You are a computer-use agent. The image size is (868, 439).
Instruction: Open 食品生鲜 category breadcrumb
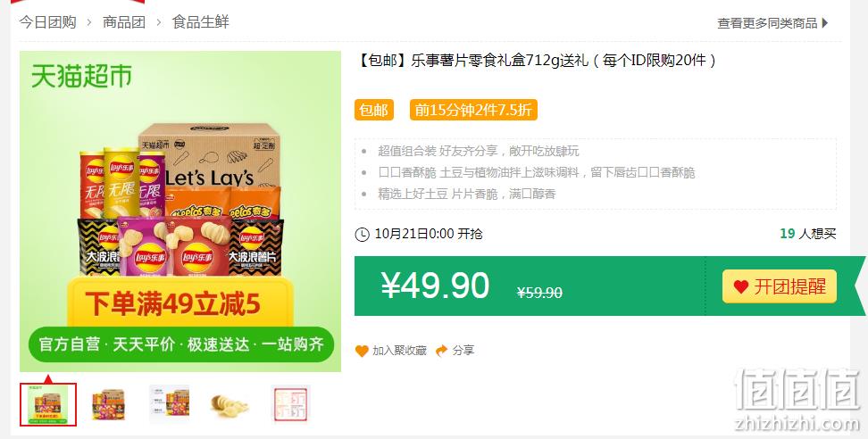coord(200,22)
